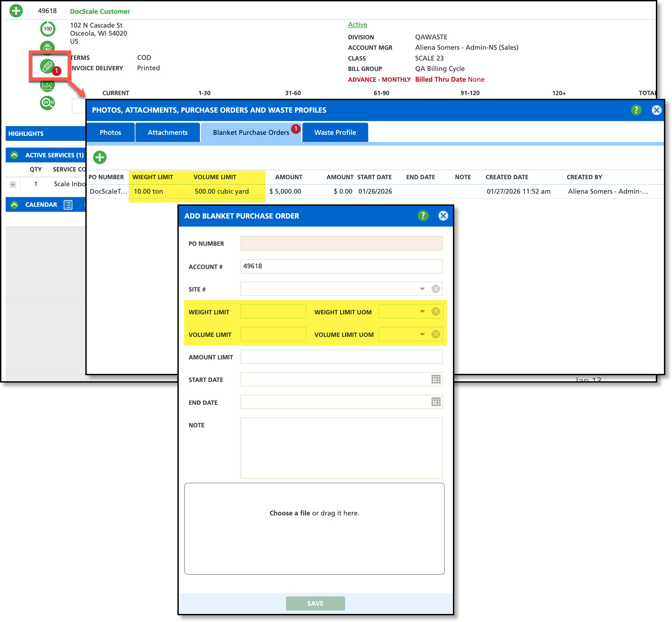672x622 pixels.
Task: Click the search magnifier sidebar icon
Action: (47, 103)
